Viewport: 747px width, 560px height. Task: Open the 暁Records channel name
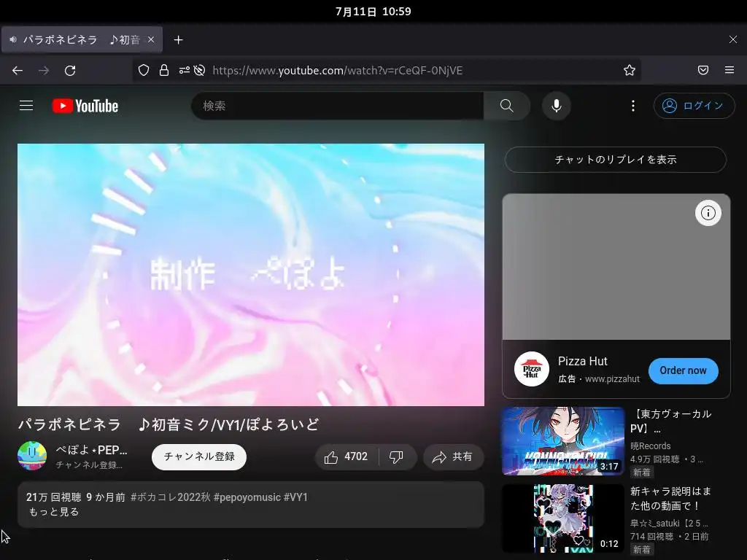point(650,446)
